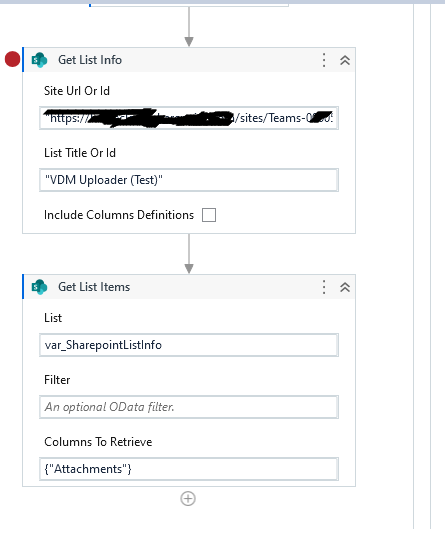Screen dimensions: 445x557
Task: Select the Get List Items activity title
Action: pos(94,287)
